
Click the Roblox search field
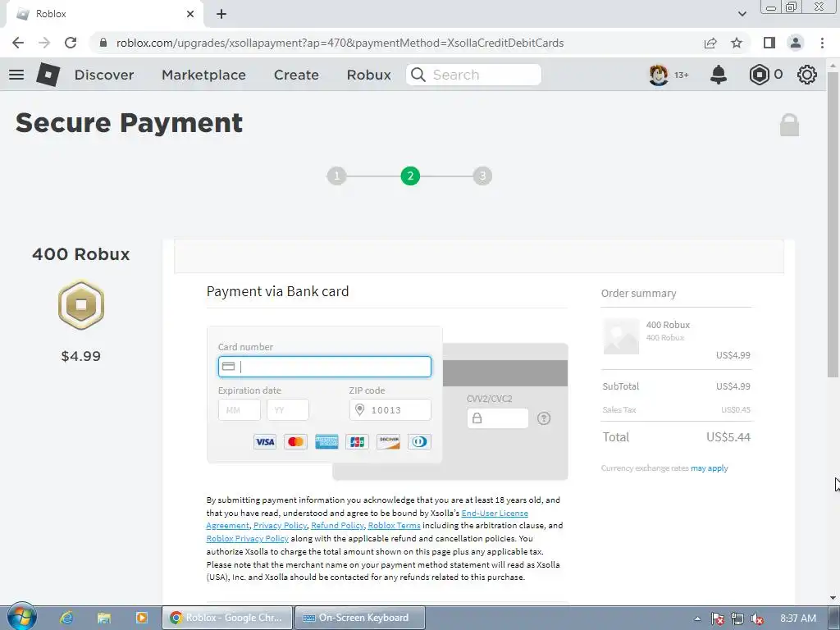click(x=473, y=75)
